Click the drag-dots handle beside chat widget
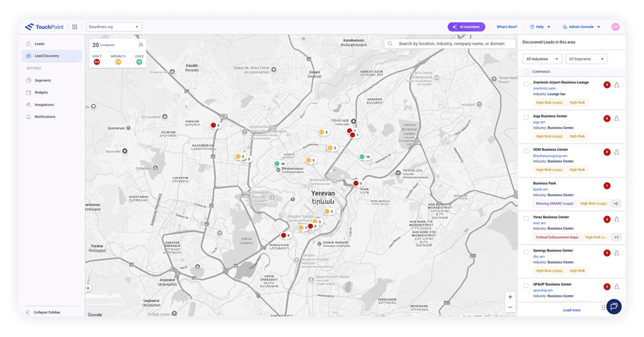 tap(603, 308)
